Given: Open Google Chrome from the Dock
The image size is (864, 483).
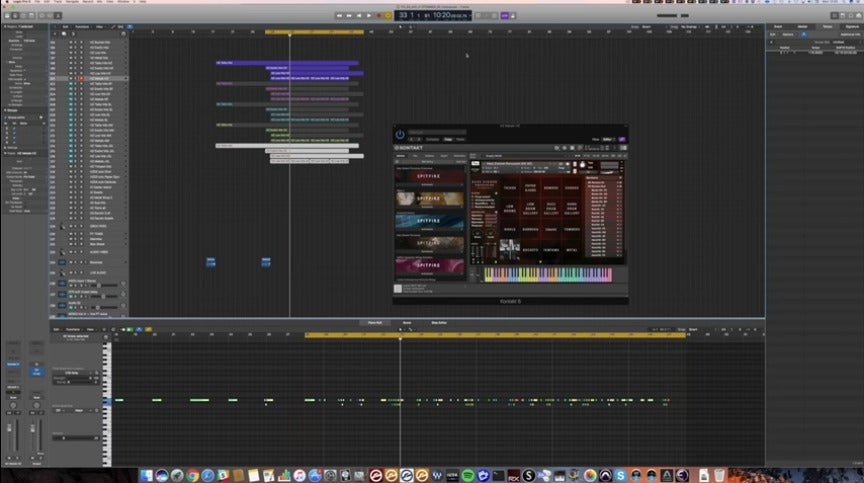Looking at the screenshot, I should (191, 474).
